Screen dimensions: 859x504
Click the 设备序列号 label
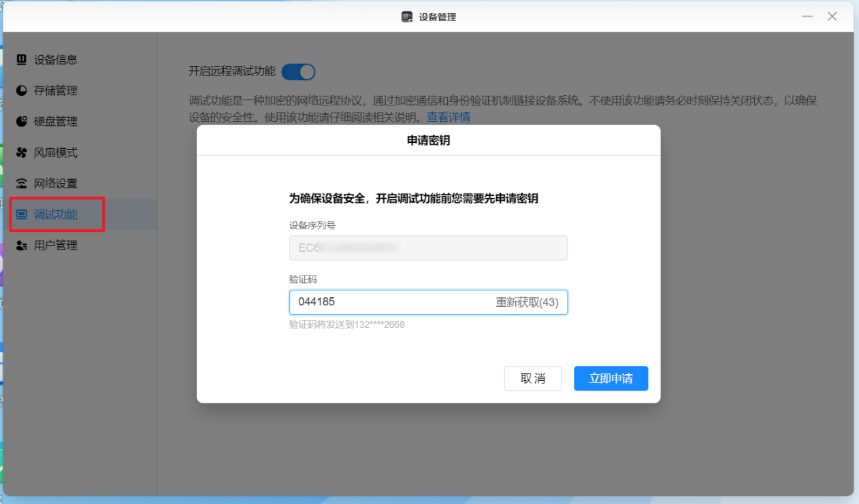(312, 225)
